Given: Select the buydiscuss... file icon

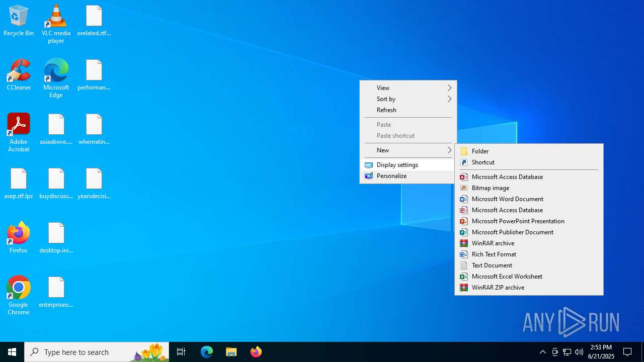Looking at the screenshot, I should click(x=56, y=184).
